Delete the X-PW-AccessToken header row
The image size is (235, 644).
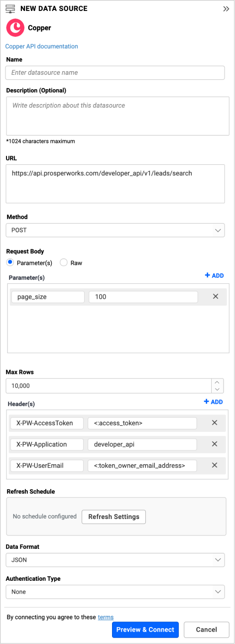click(x=215, y=422)
